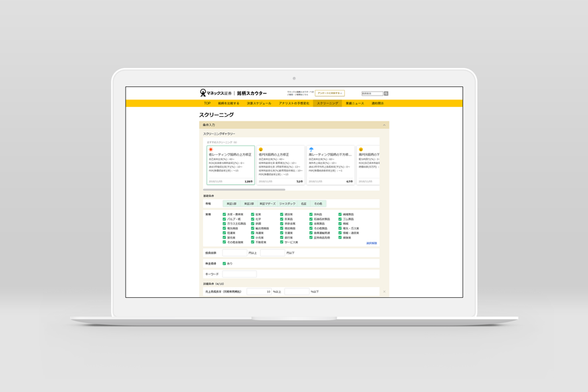
Task: Remove the 売上高成長率 condition with the X icon
Action: click(384, 292)
